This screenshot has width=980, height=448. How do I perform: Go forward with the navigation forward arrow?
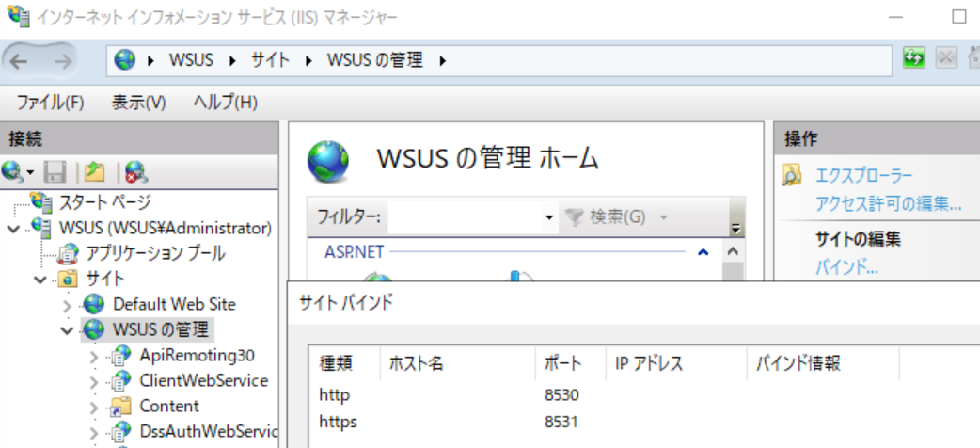pos(62,60)
